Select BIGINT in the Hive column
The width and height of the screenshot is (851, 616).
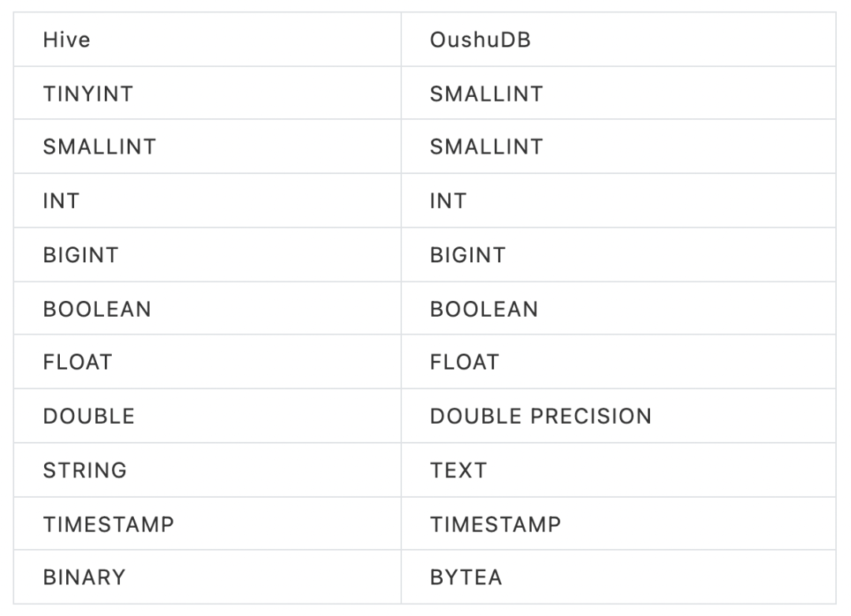(80, 255)
